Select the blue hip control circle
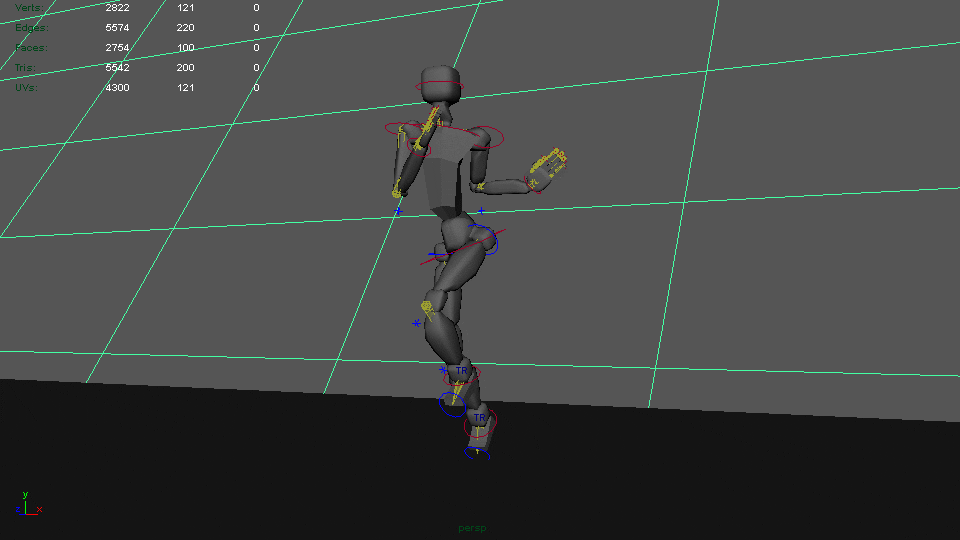 (x=484, y=239)
